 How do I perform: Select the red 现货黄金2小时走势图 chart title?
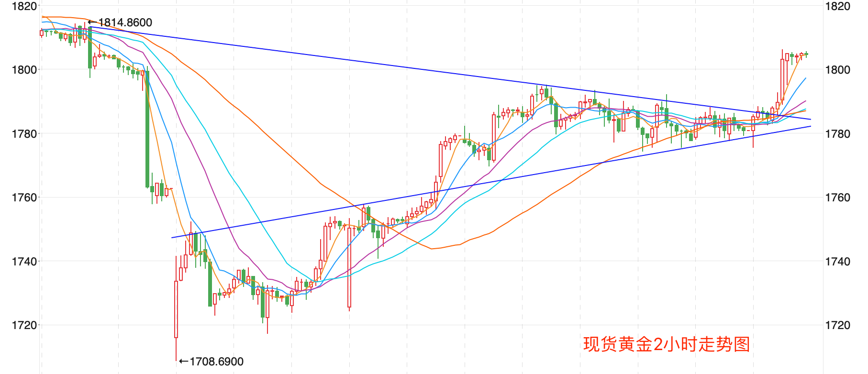pyautogui.click(x=667, y=344)
